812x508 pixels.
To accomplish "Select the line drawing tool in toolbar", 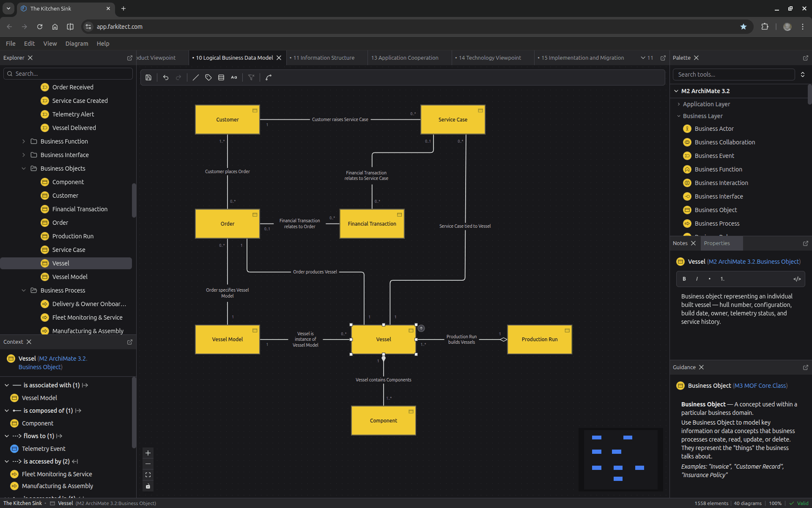I will tap(196, 77).
